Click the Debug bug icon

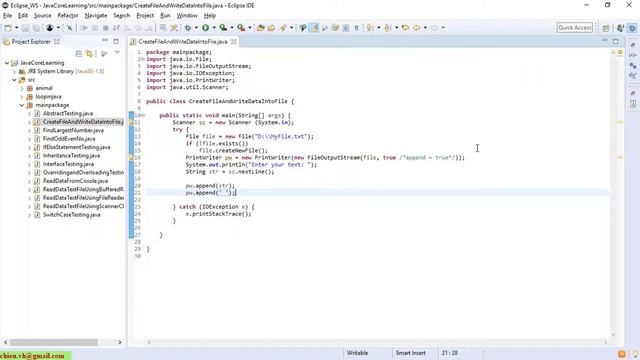188,28
